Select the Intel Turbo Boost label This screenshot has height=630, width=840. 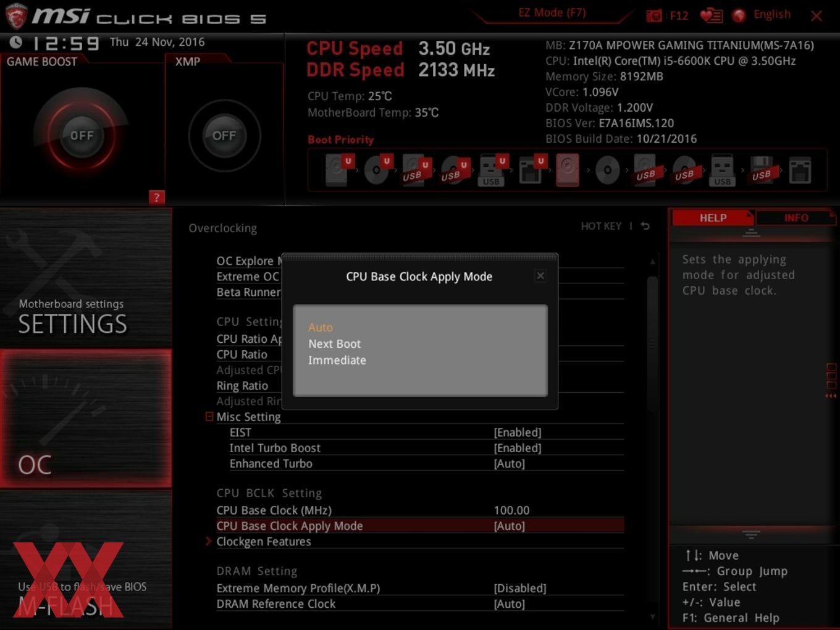point(275,448)
